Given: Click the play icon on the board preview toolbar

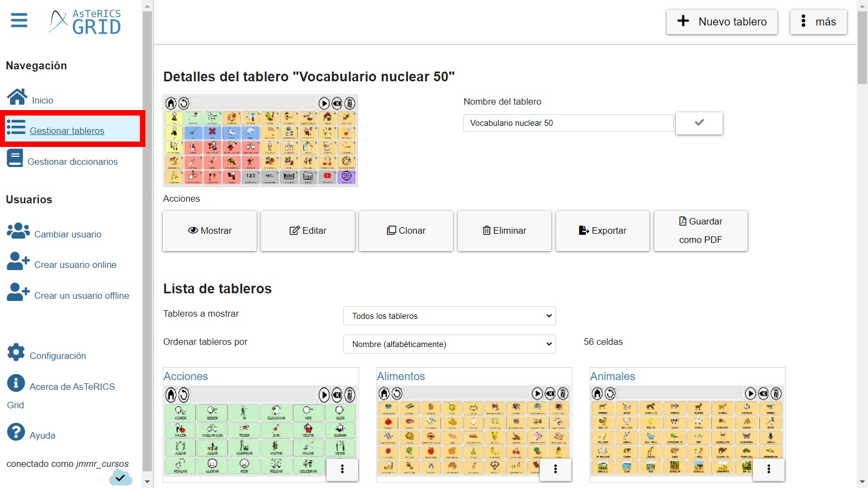Looking at the screenshot, I should (x=324, y=103).
